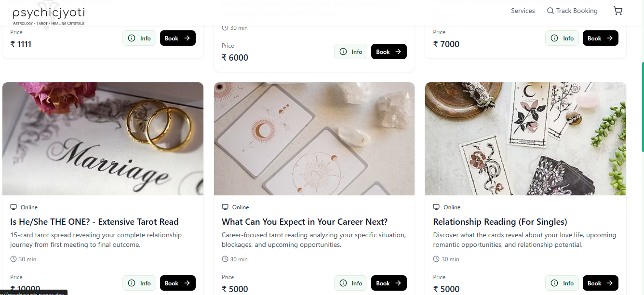Open the shopping cart icon
644x295 pixels.
click(618, 11)
